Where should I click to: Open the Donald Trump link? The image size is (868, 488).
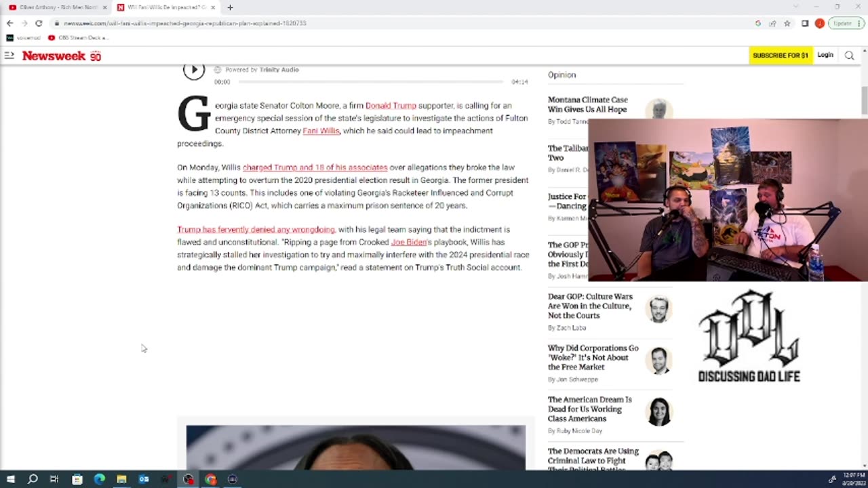pyautogui.click(x=391, y=106)
